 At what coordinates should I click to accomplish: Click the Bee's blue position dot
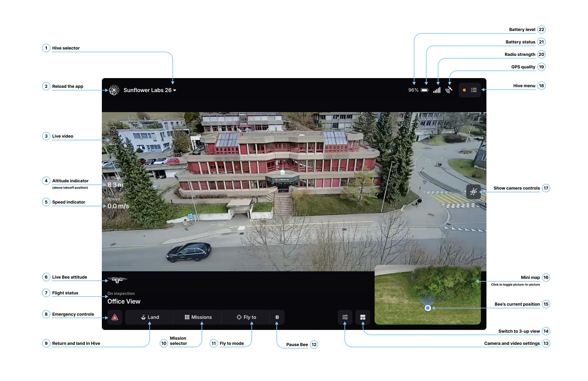(x=428, y=308)
